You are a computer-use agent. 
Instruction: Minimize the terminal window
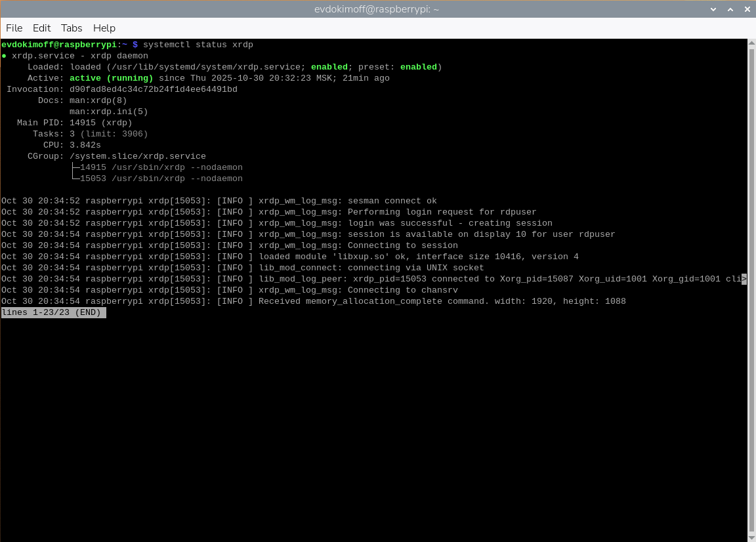click(x=714, y=9)
